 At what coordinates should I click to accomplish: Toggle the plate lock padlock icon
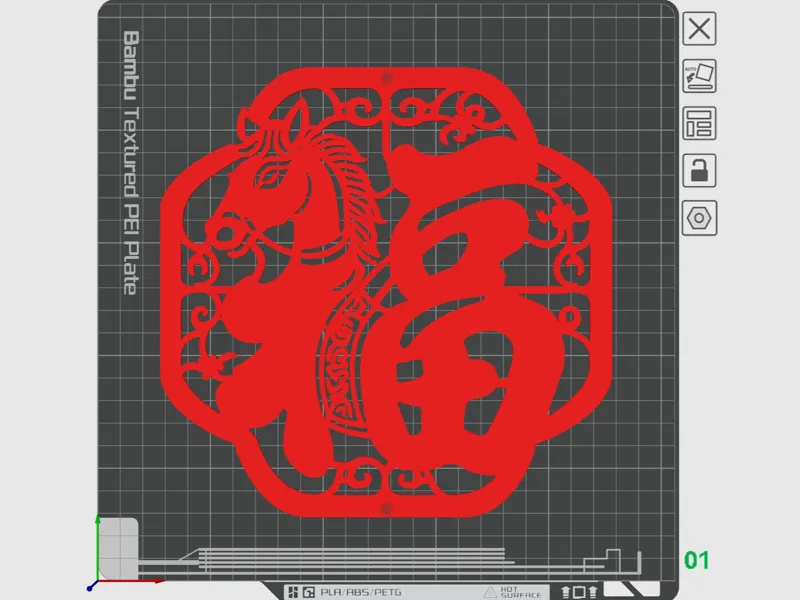coord(699,170)
